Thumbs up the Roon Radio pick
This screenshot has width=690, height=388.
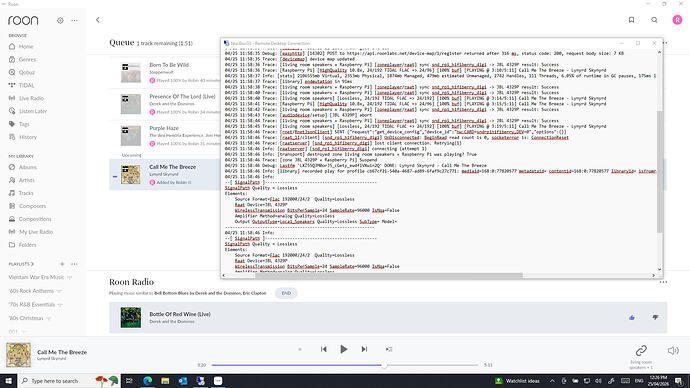tap(632, 317)
